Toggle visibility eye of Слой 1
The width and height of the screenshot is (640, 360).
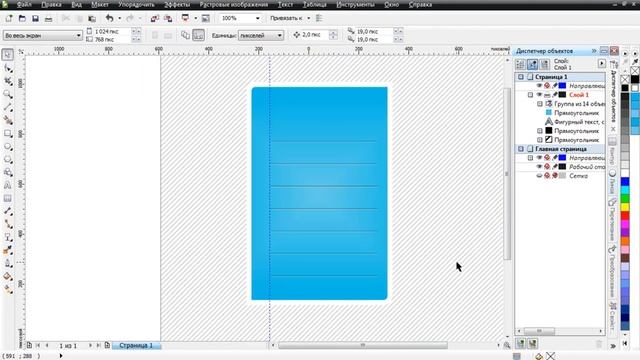tap(539, 95)
